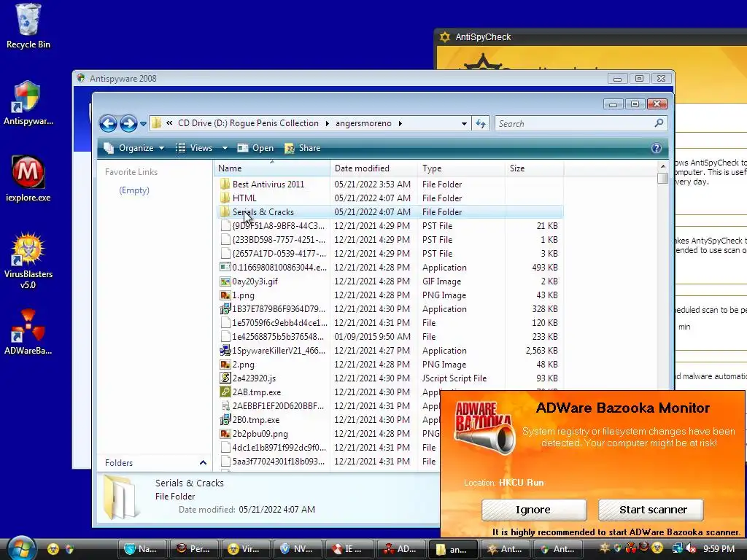
Task: Click the taskbar clock showing 9:59 PM
Action: [719, 548]
